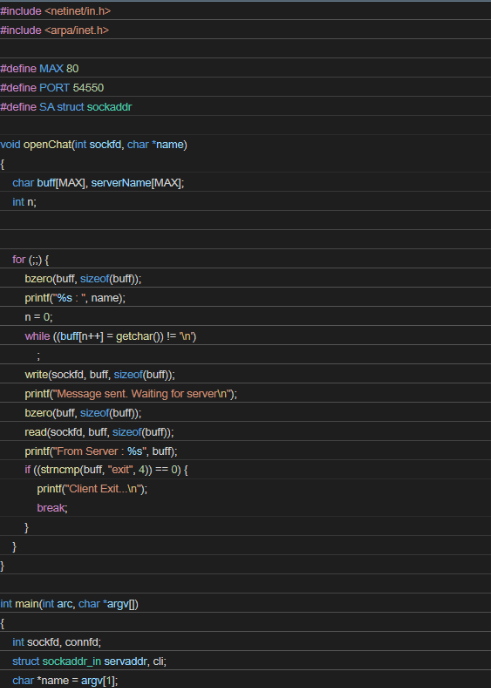Click the write(sockfd, buff, ...) call
Screen dimensions: 491x688
tap(100, 374)
